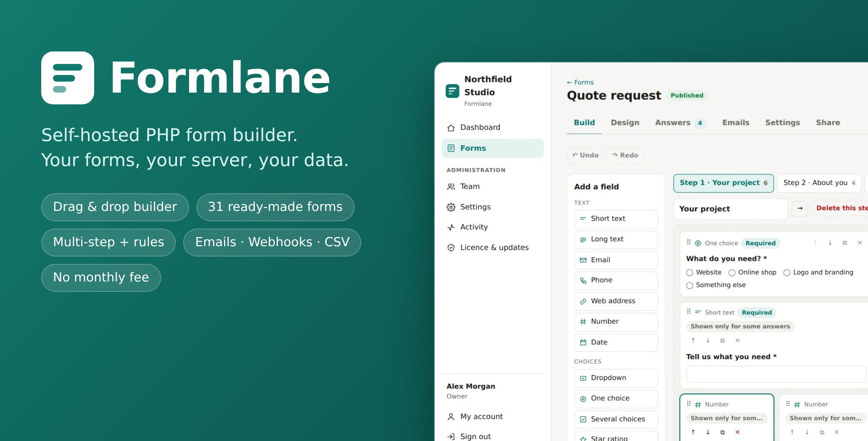Select Step 1 · Your project
The image size is (868, 441).
click(723, 183)
